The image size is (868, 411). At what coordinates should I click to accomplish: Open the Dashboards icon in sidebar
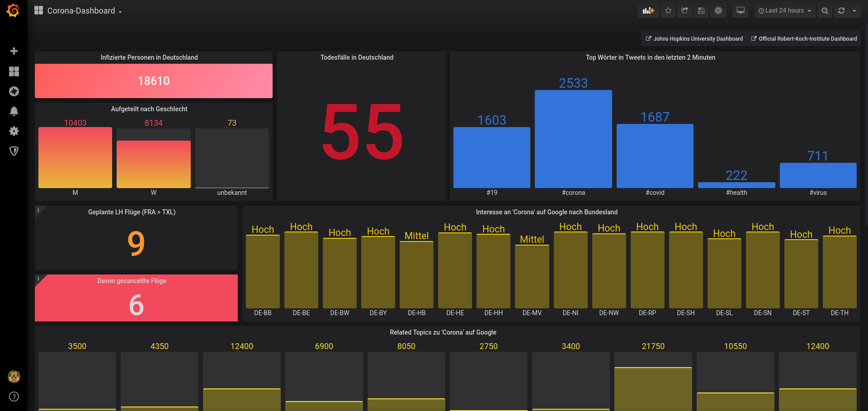[14, 71]
